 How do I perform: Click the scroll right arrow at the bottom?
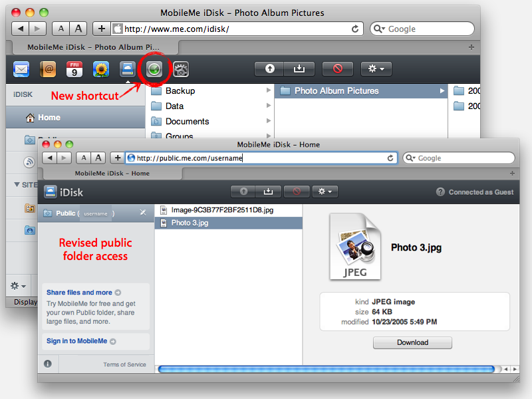(515, 369)
